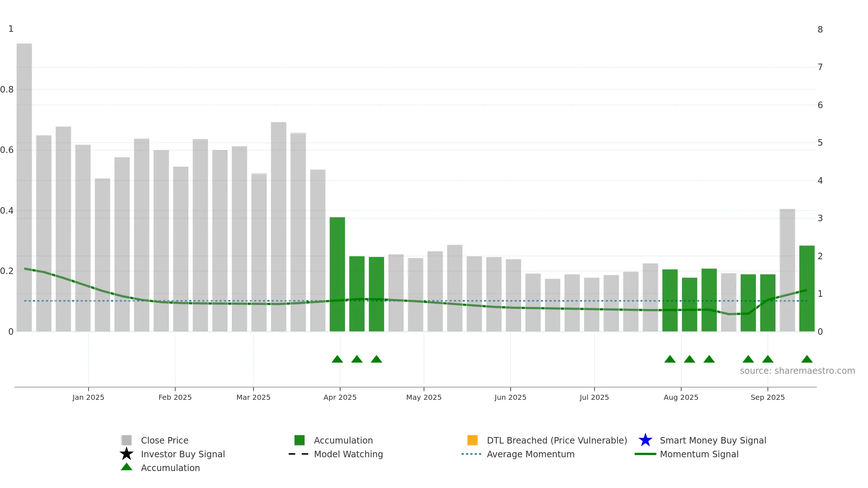Click the tall gray bar after Sep 2025
Viewport: 868px width, 488px height.
point(787,270)
